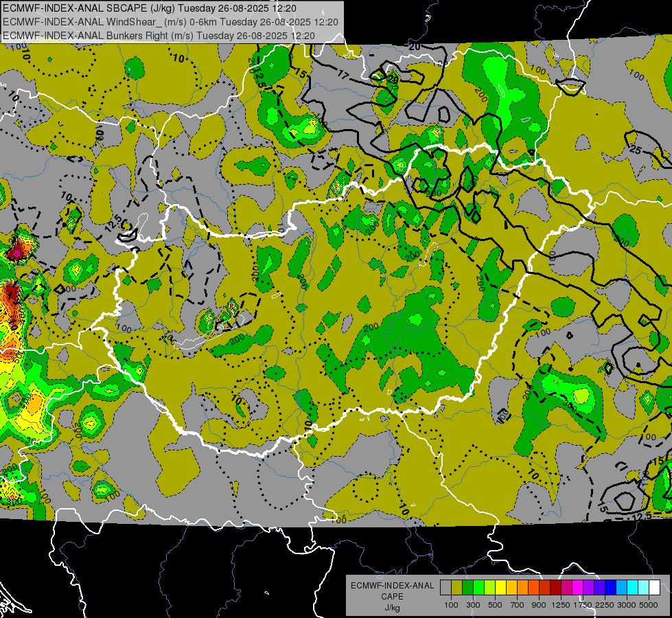Click the ECMWF-INDEX-ANAL label in the legend box
Viewport: 672px width, 618px height.
tap(393, 586)
